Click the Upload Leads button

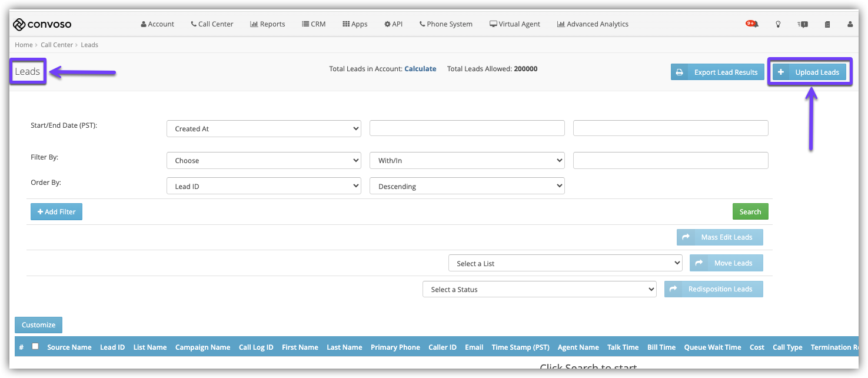[810, 72]
